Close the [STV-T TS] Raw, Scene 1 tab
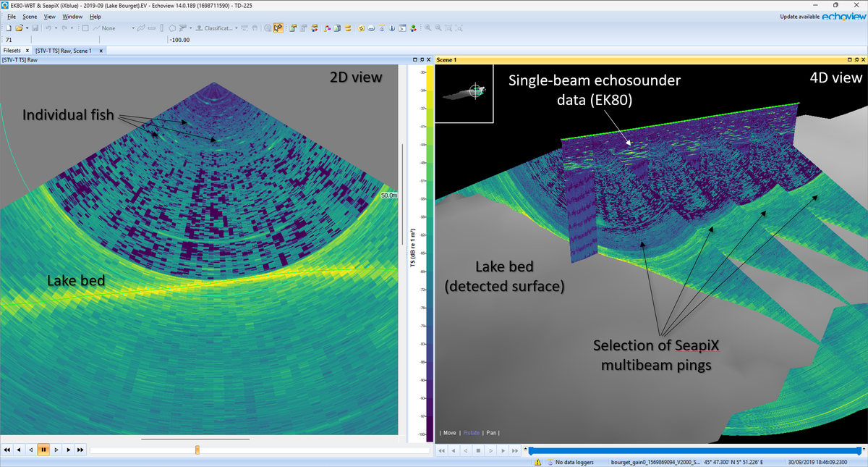 101,51
